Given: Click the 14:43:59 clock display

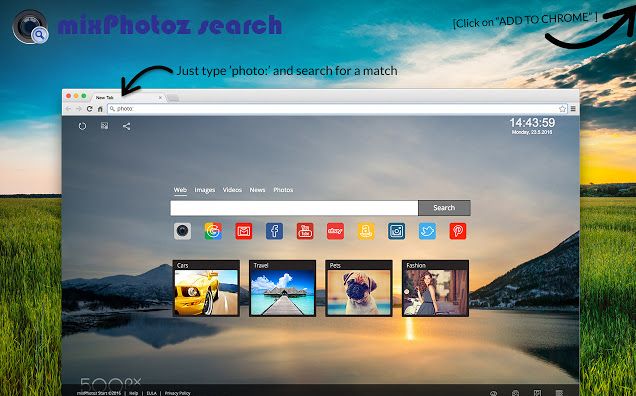Looking at the screenshot, I should [x=532, y=123].
